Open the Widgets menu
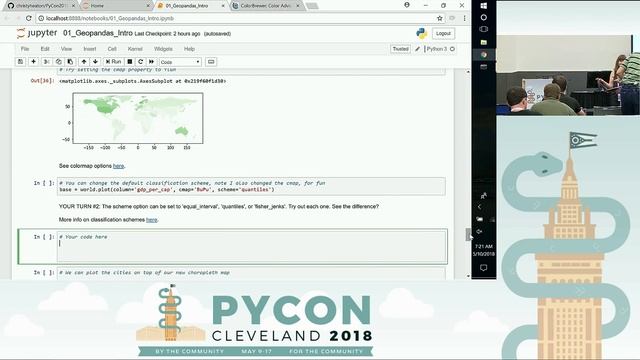 tap(163, 49)
